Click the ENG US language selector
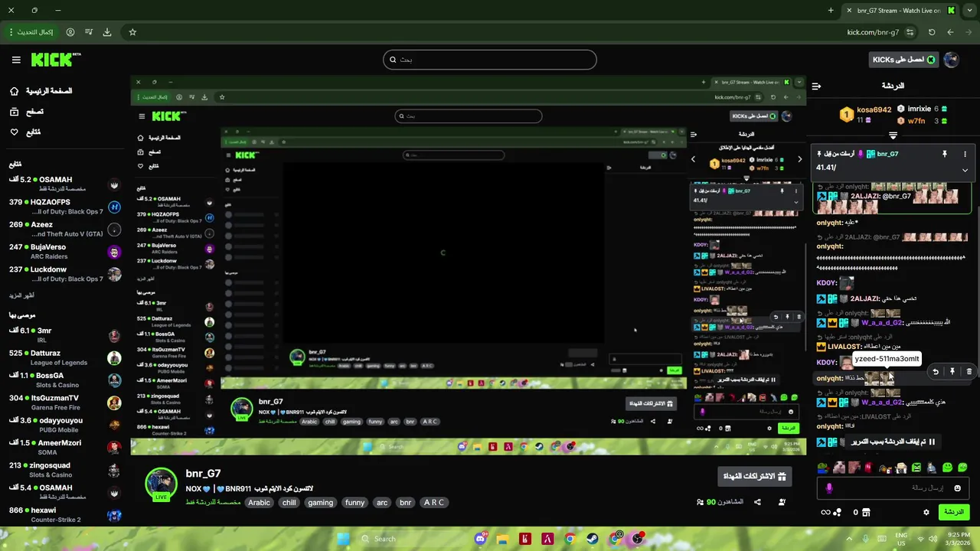980x551 pixels. (x=901, y=539)
